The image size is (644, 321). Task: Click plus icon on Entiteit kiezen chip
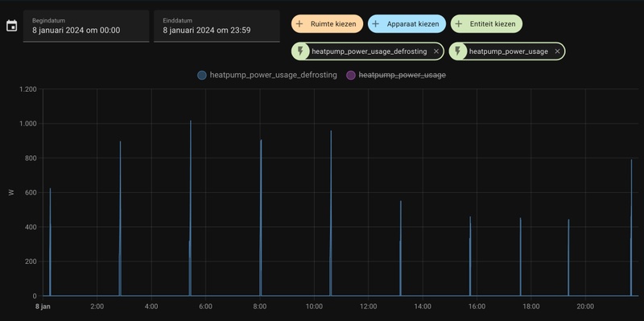tap(458, 24)
